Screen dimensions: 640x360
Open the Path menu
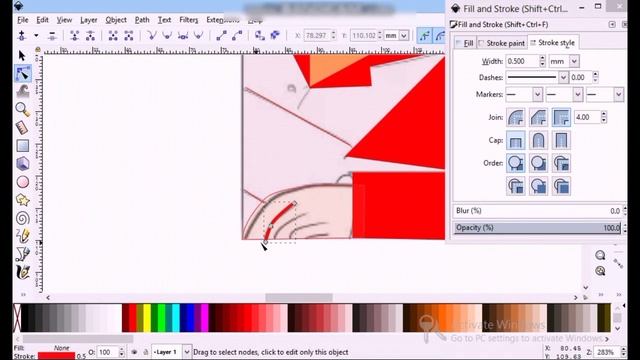pos(142,20)
